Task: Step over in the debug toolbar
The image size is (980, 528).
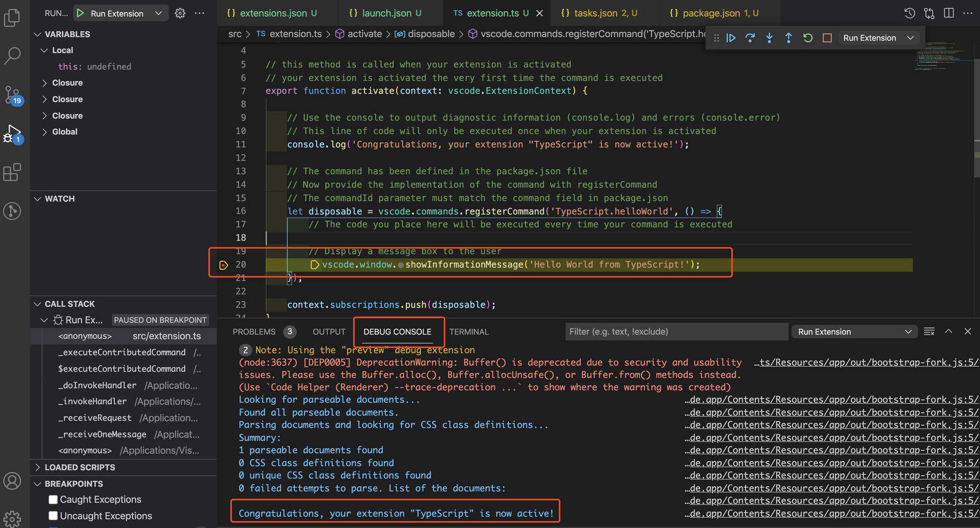Action: pos(750,38)
